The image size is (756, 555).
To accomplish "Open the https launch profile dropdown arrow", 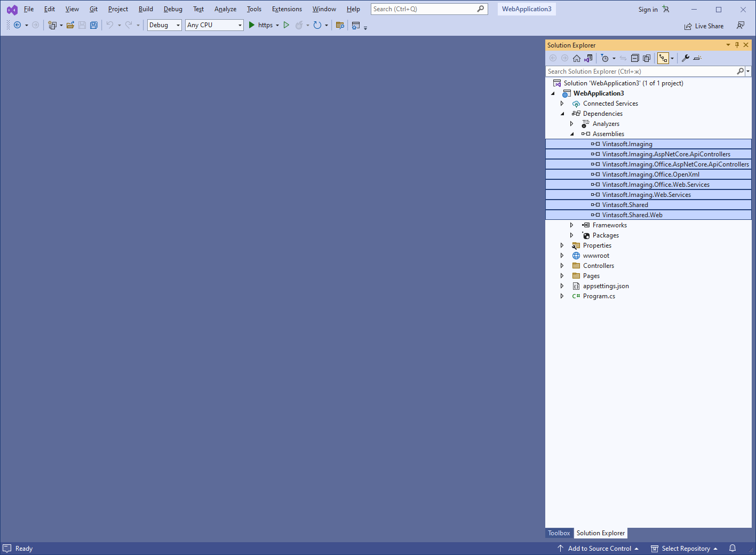I will tap(277, 25).
